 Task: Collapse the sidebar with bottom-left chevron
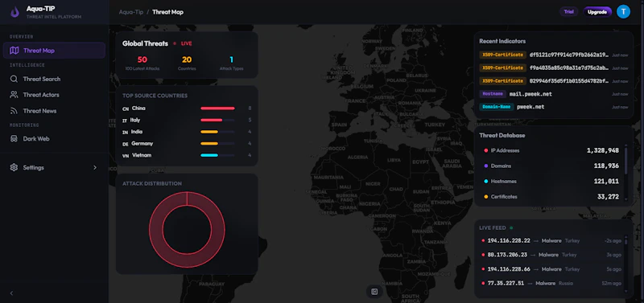(11, 293)
